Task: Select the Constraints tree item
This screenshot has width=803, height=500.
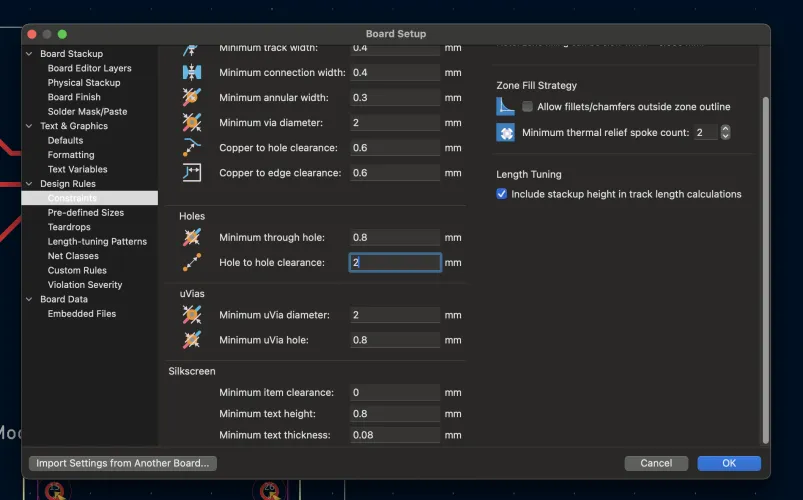Action: click(x=90, y=198)
